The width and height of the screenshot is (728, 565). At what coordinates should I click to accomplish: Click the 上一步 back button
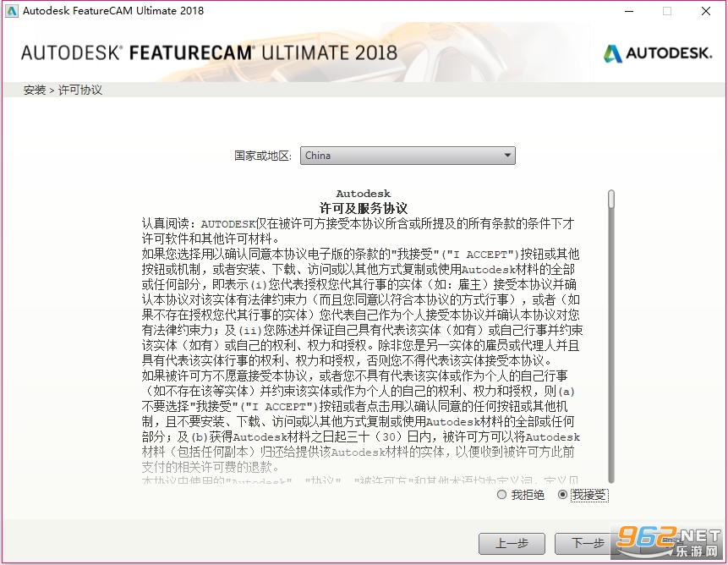coord(512,543)
